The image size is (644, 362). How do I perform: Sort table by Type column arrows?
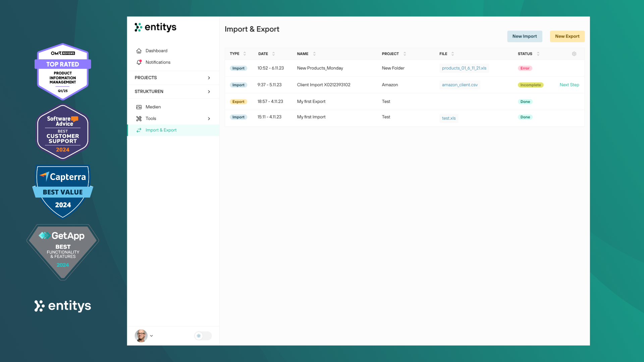pyautogui.click(x=245, y=54)
